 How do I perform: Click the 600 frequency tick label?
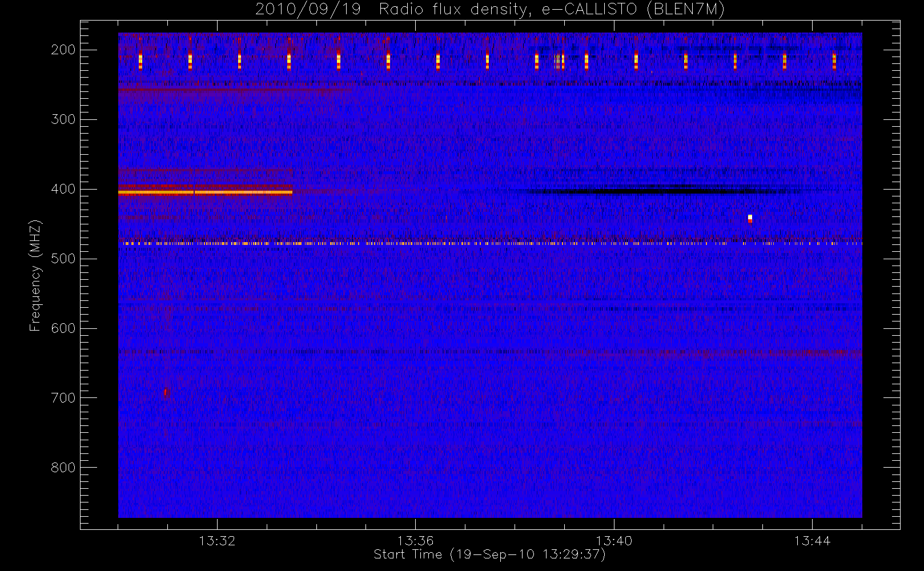[63, 328]
